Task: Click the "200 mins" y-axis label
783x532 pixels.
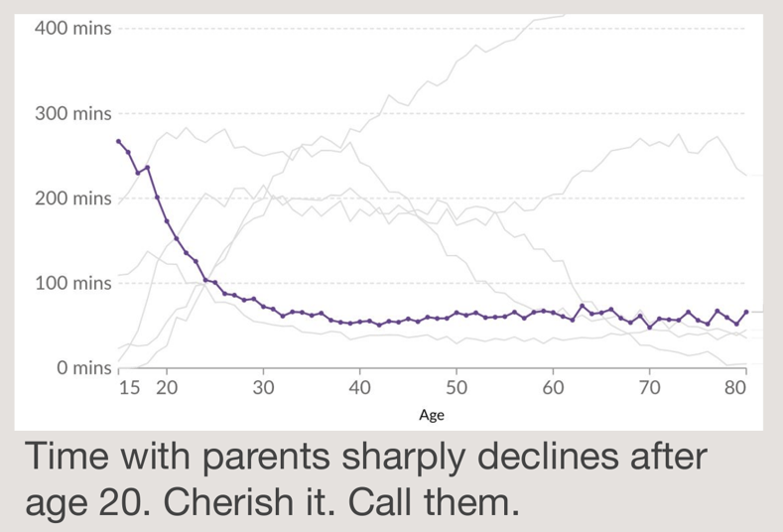Action: coord(73,199)
